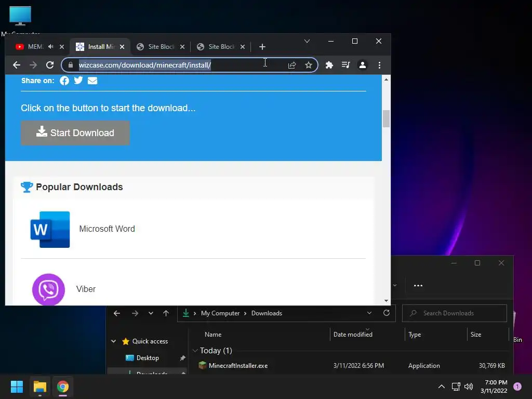Click Chrome icon in taskbar
The width and height of the screenshot is (532, 399).
pyautogui.click(x=62, y=387)
